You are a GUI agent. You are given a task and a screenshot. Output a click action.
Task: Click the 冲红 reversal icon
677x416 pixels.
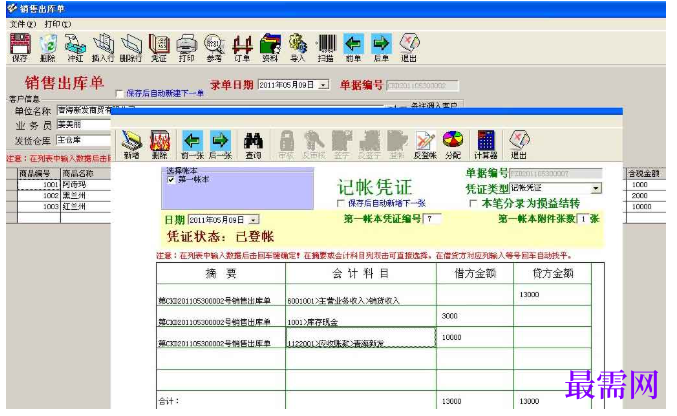pyautogui.click(x=75, y=48)
